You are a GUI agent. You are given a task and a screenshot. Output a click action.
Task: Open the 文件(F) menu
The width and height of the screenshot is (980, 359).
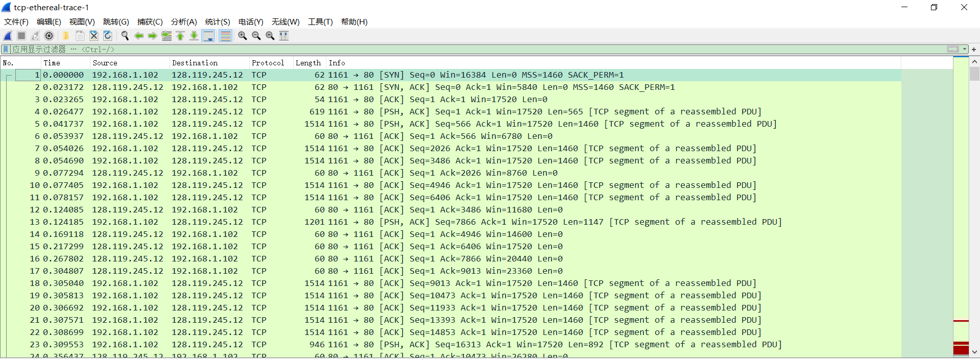16,21
